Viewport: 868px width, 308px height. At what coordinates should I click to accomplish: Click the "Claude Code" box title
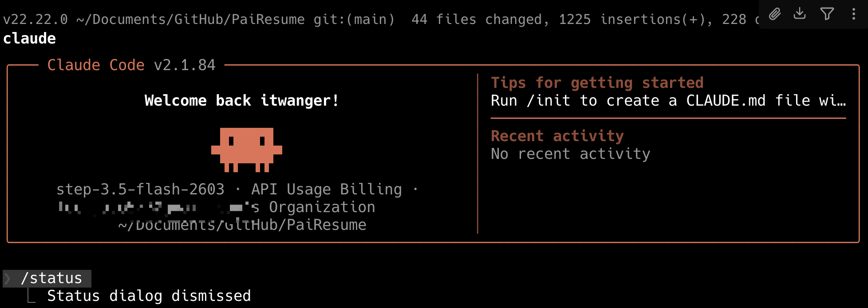(96, 65)
